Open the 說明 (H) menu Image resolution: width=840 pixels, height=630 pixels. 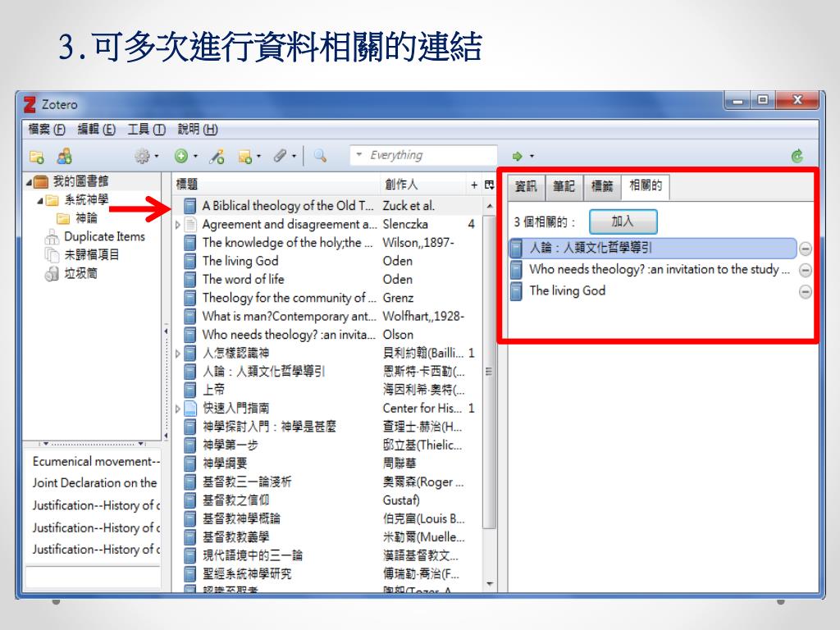pyautogui.click(x=198, y=129)
